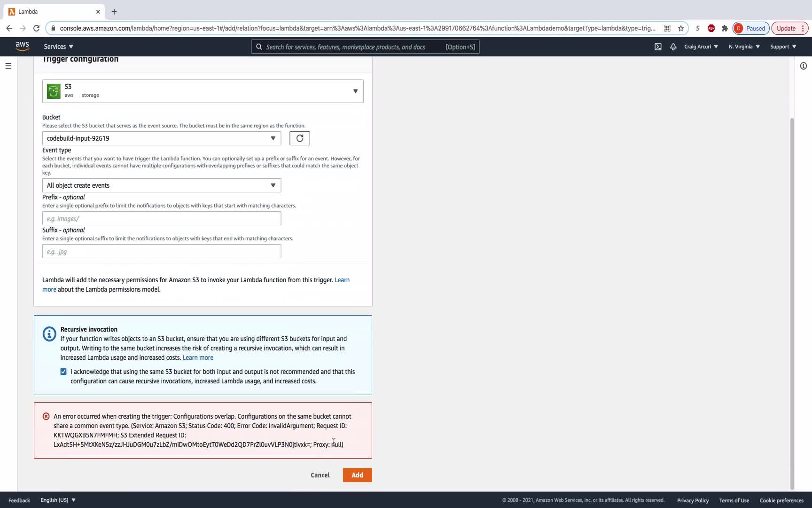812x508 pixels.
Task: Go back in browser history
Action: [x=9, y=28]
